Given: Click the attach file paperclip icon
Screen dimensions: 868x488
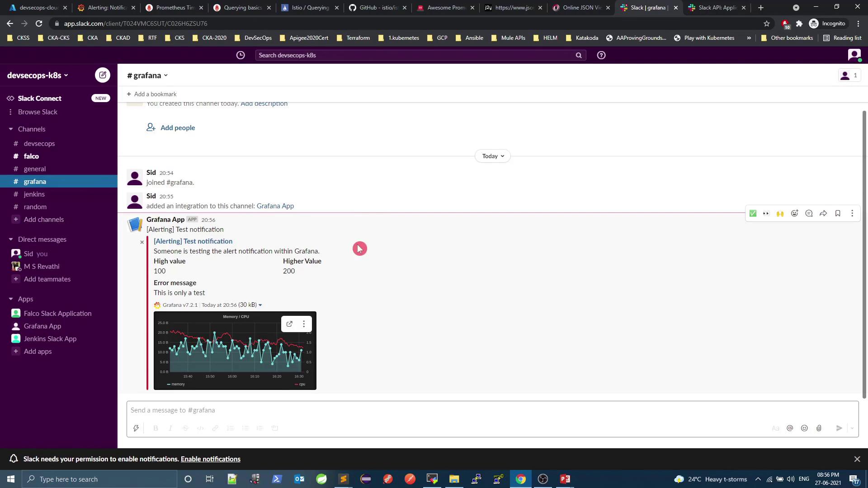Looking at the screenshot, I should coord(819,428).
